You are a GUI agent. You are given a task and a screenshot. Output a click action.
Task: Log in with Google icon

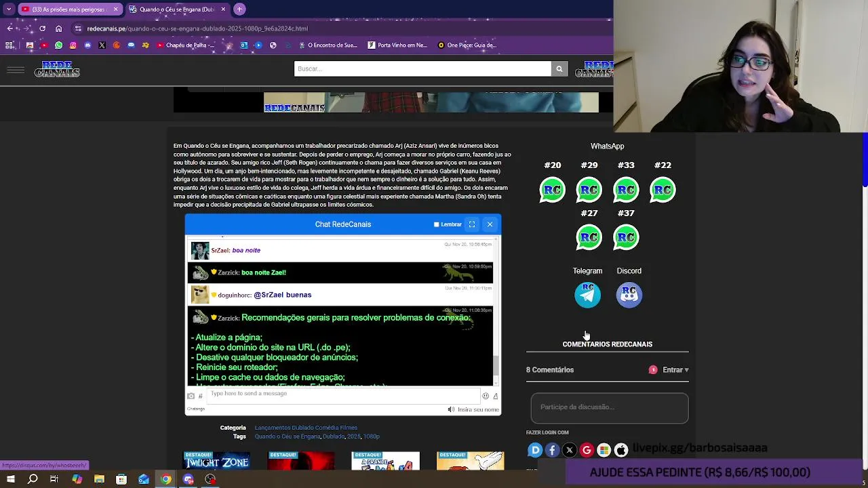pyautogui.click(x=587, y=449)
